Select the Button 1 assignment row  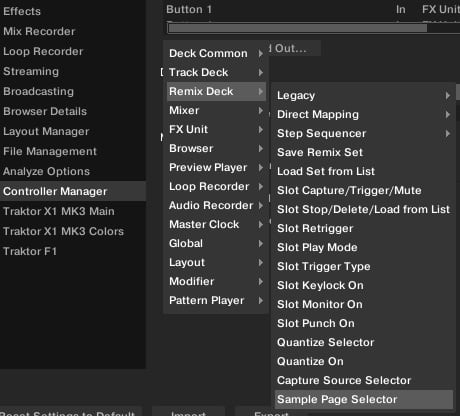click(x=312, y=9)
